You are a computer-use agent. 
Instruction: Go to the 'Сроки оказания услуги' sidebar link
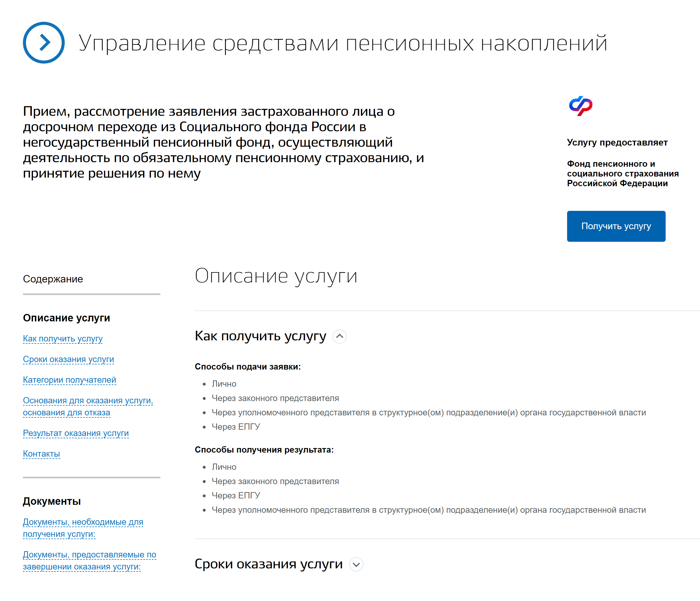[x=68, y=359]
